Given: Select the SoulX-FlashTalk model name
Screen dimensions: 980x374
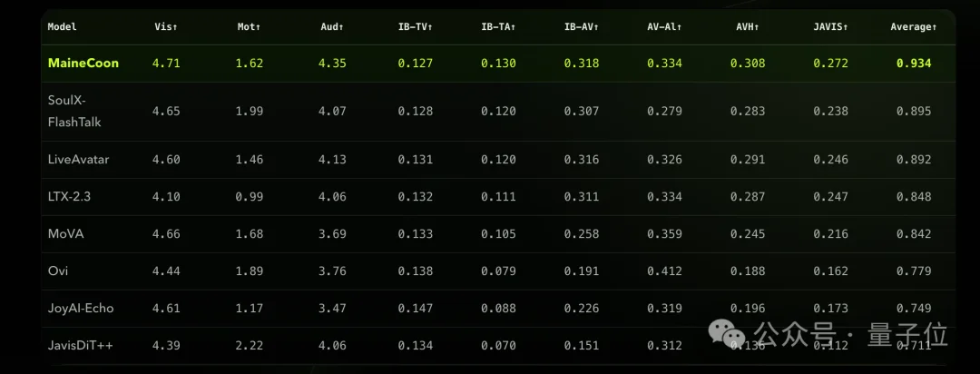Looking at the screenshot, I should tap(74, 111).
